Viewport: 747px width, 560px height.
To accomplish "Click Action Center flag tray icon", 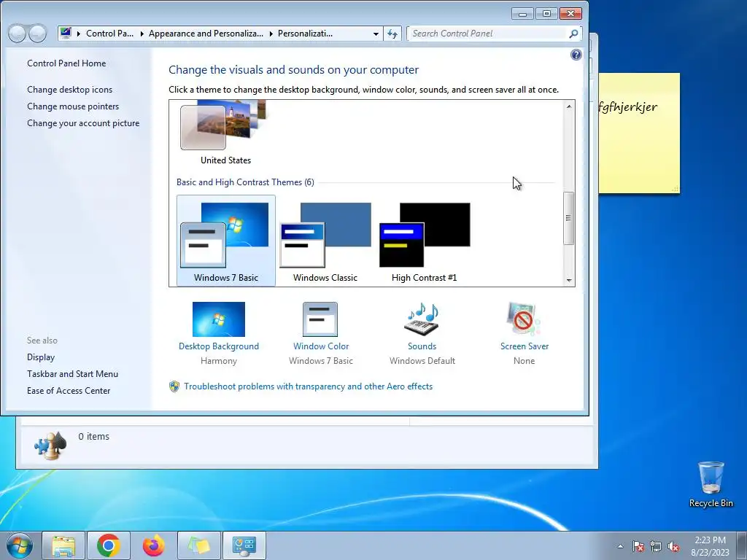I will pos(638,546).
